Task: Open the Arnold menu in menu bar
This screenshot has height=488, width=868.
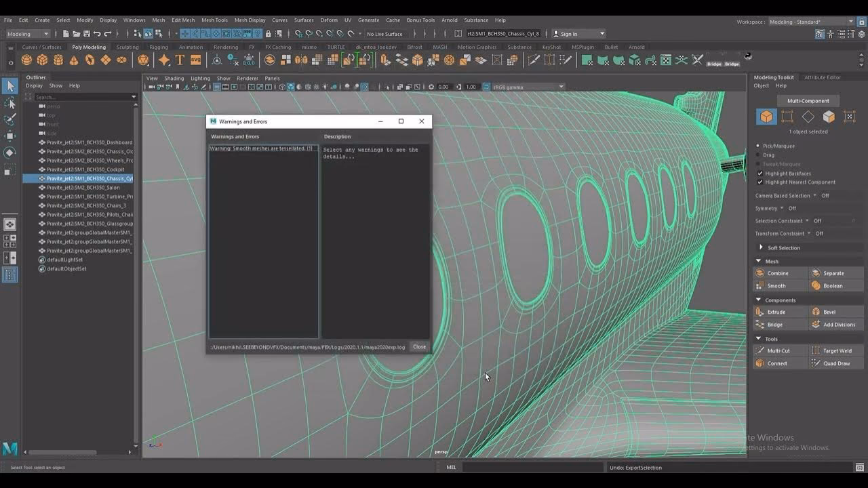Action: pyautogui.click(x=450, y=20)
